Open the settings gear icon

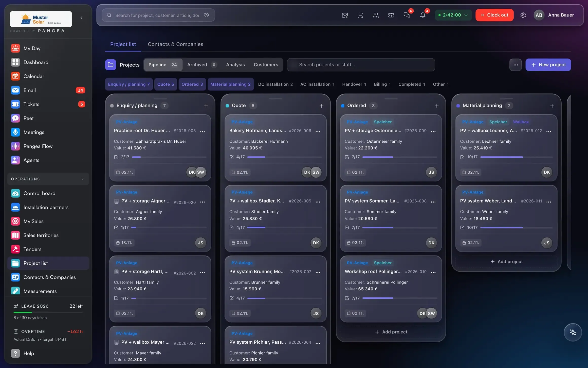[523, 15]
